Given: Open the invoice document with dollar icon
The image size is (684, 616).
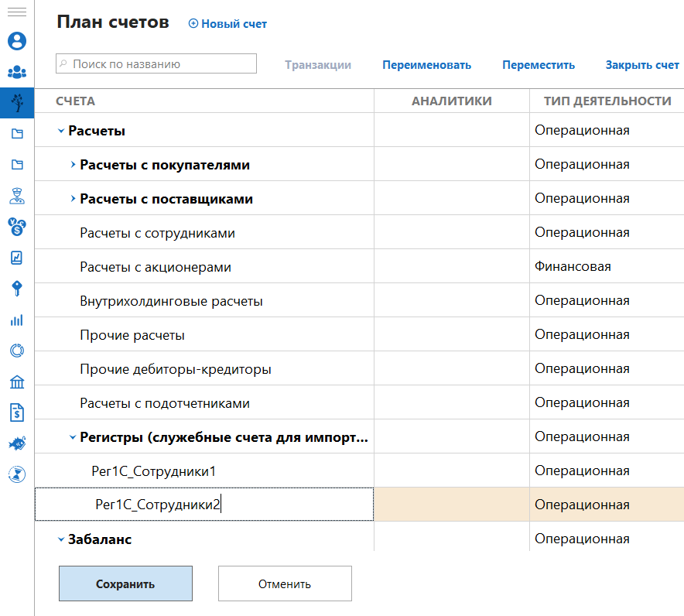Looking at the screenshot, I should pos(16,412).
